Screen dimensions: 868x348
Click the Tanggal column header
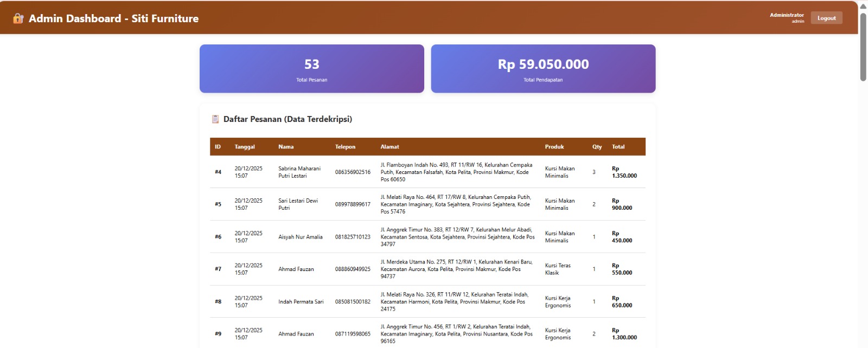click(245, 147)
